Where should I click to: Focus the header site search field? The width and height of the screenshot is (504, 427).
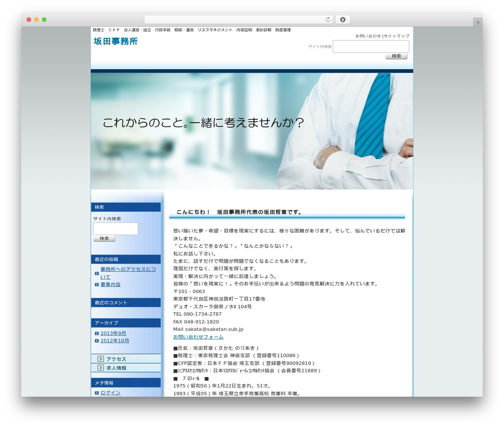tap(371, 46)
